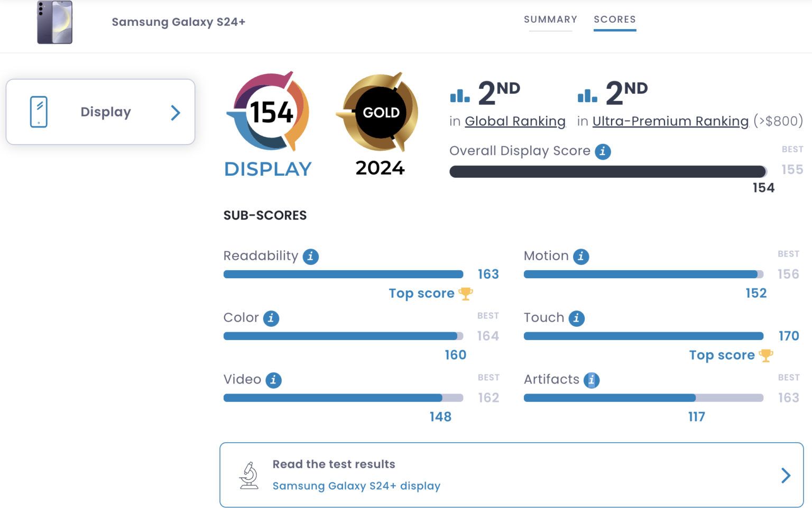The width and height of the screenshot is (812, 521).
Task: Click the Color info icon
Action: tap(272, 318)
